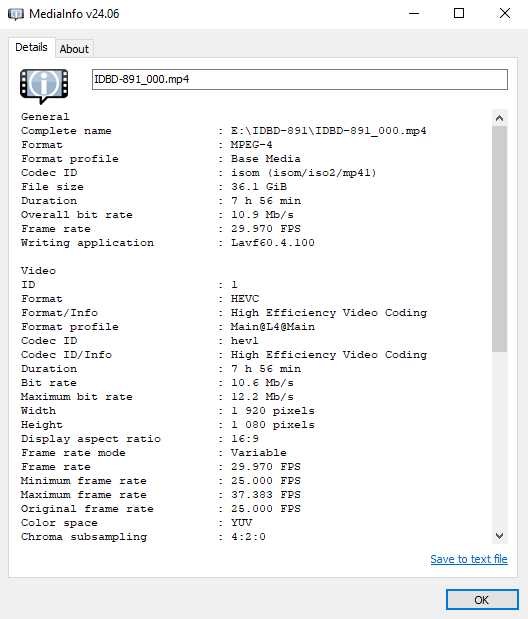Viewport: 528px width, 619px height.
Task: Click the MediaInfo title bar app icon
Action: pyautogui.click(x=16, y=14)
